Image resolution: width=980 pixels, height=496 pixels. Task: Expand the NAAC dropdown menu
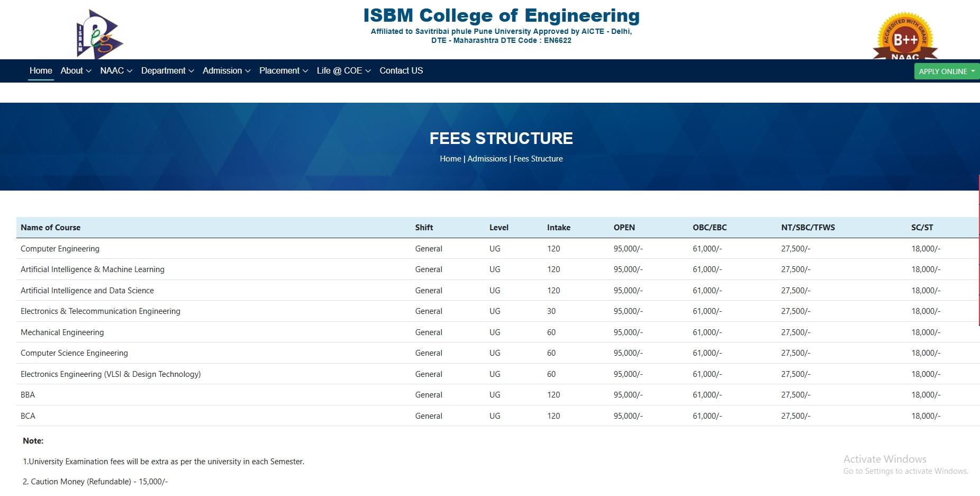pos(116,71)
